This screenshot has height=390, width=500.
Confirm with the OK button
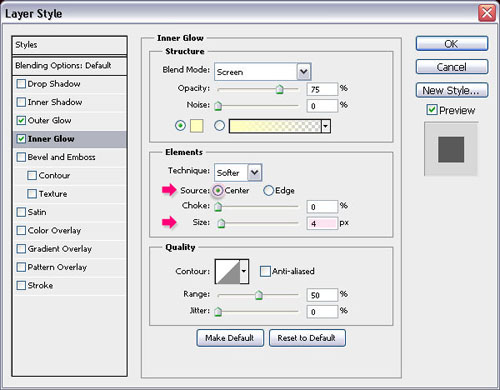452,44
